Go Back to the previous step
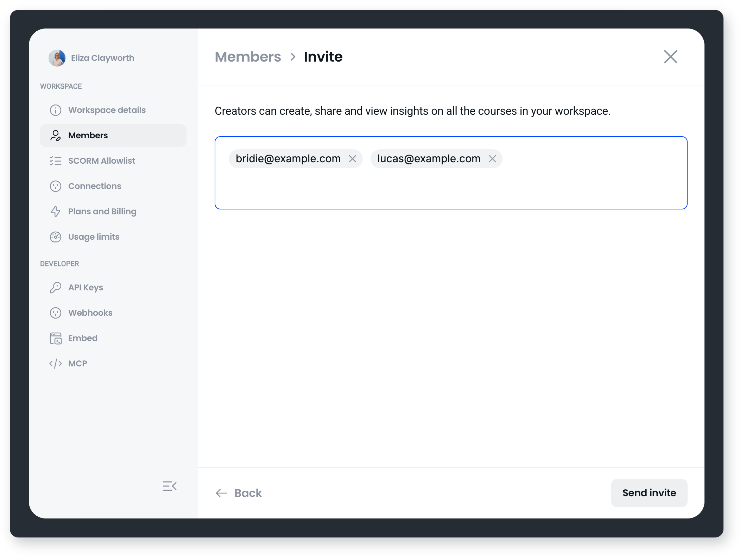The width and height of the screenshot is (746, 560). [239, 493]
